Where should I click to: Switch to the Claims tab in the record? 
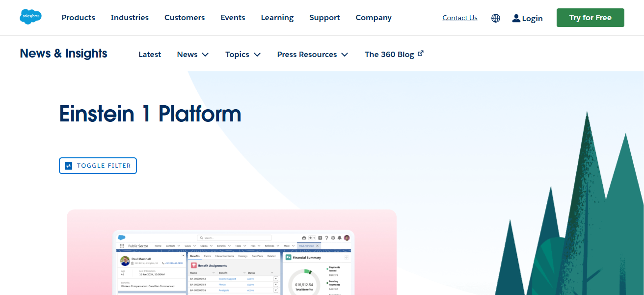207,255
